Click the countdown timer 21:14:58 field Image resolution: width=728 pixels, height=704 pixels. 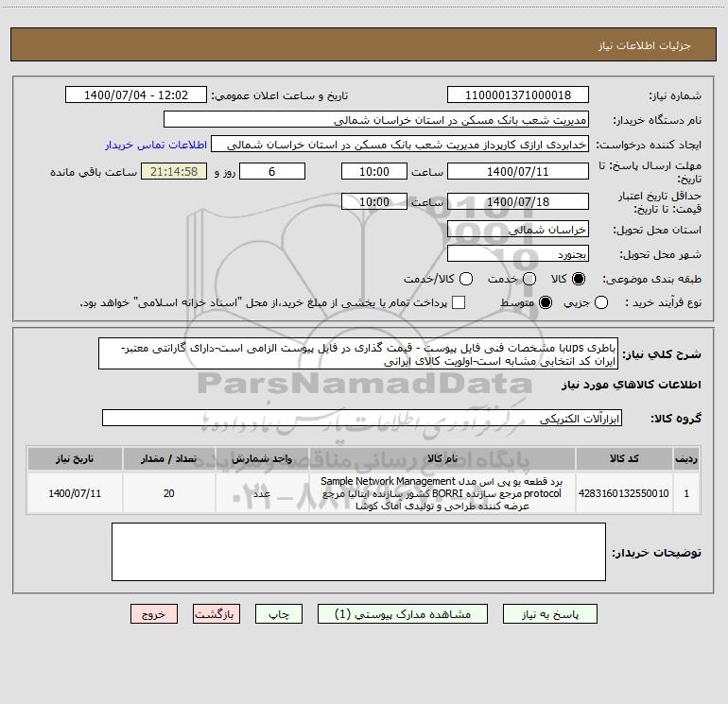(174, 172)
